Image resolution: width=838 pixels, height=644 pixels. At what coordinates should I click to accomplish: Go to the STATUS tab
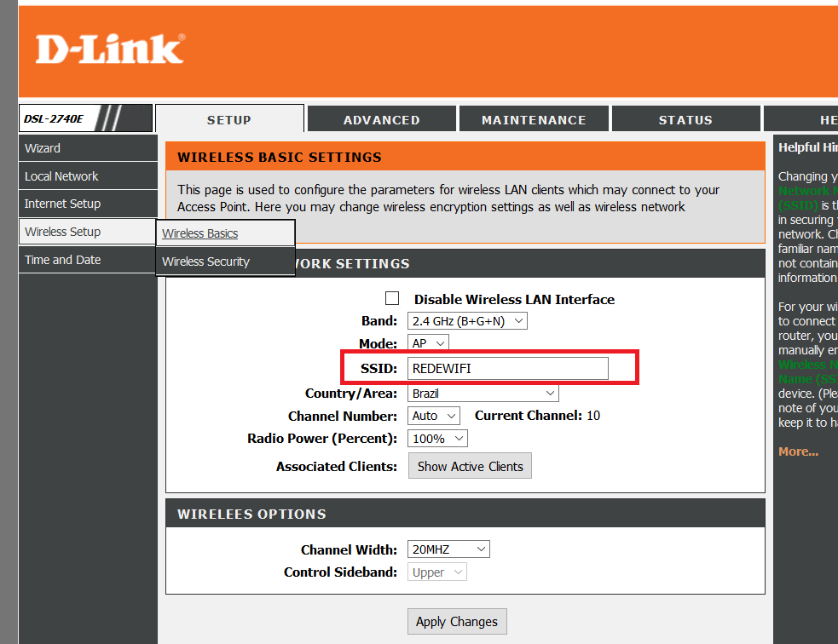click(685, 119)
